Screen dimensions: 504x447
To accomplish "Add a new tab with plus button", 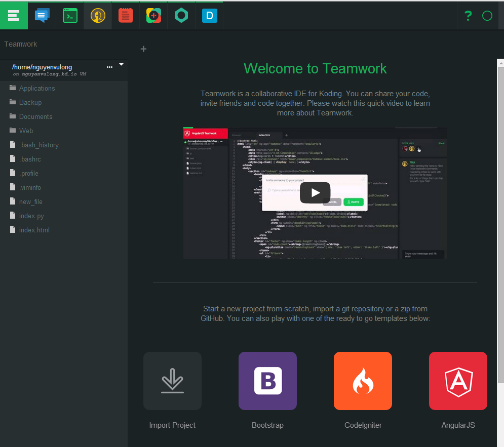I will [x=143, y=49].
